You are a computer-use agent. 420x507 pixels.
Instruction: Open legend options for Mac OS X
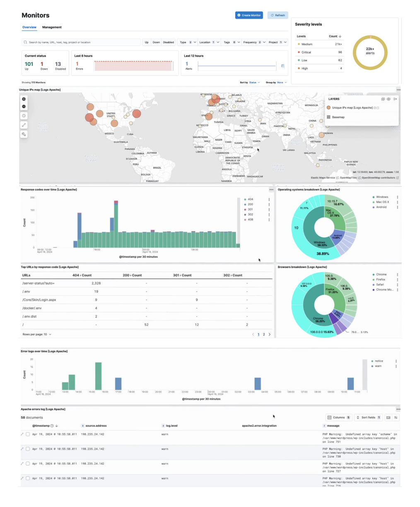(398, 202)
